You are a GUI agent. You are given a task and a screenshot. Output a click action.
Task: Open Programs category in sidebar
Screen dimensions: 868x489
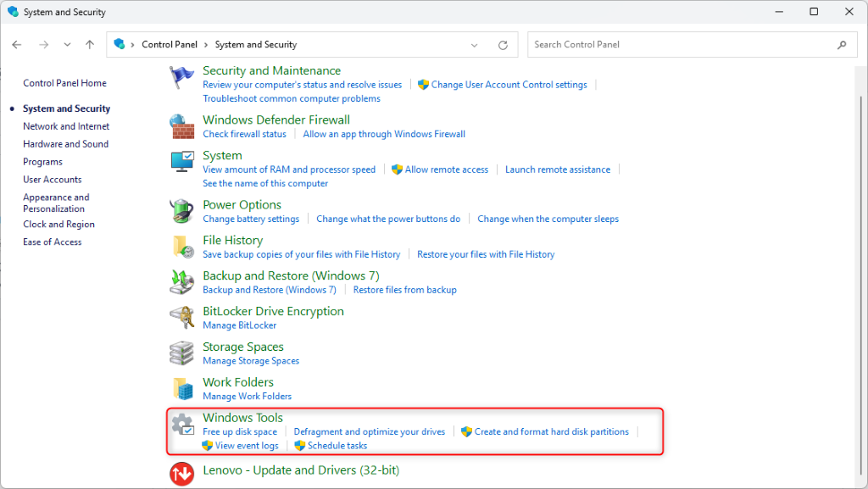(x=42, y=162)
